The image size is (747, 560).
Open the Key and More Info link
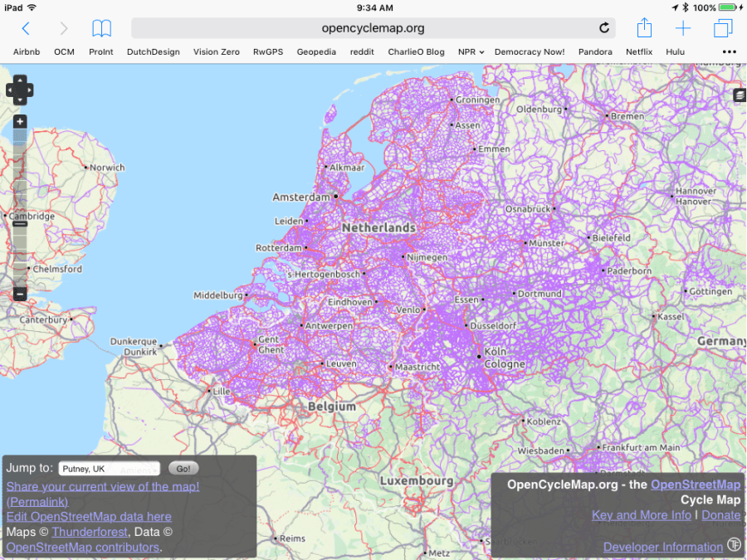641,515
